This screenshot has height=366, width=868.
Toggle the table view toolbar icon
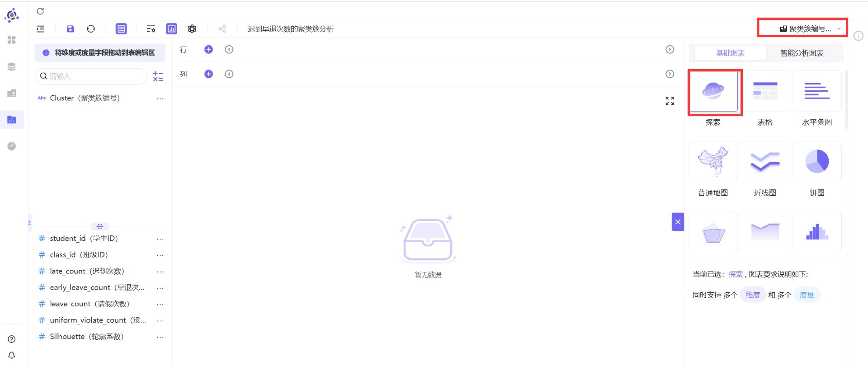[x=121, y=29]
